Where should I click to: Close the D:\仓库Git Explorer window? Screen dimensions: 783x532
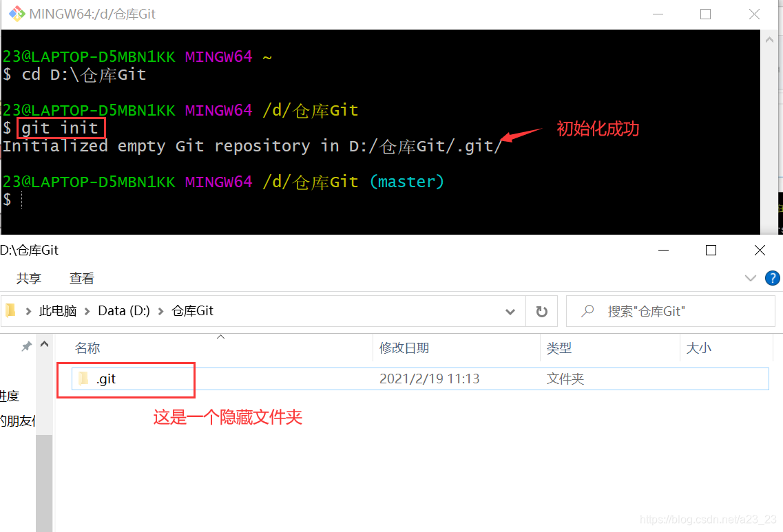(x=760, y=250)
